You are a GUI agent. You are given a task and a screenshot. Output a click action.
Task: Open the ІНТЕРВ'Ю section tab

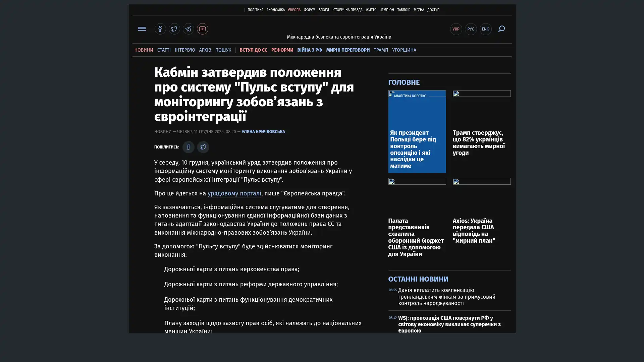pyautogui.click(x=184, y=50)
